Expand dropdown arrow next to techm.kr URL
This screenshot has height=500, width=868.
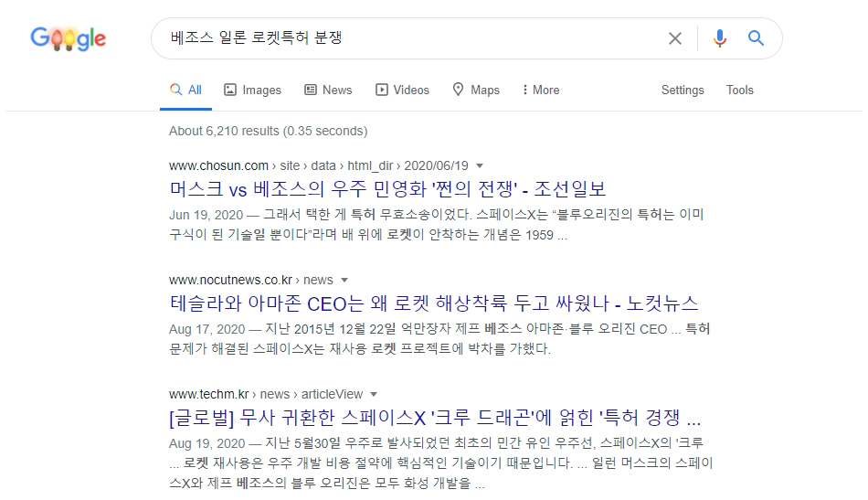(374, 394)
